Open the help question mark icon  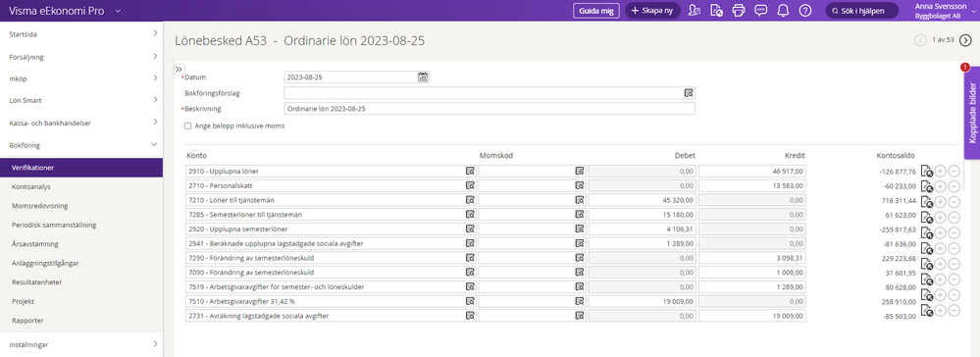click(805, 10)
